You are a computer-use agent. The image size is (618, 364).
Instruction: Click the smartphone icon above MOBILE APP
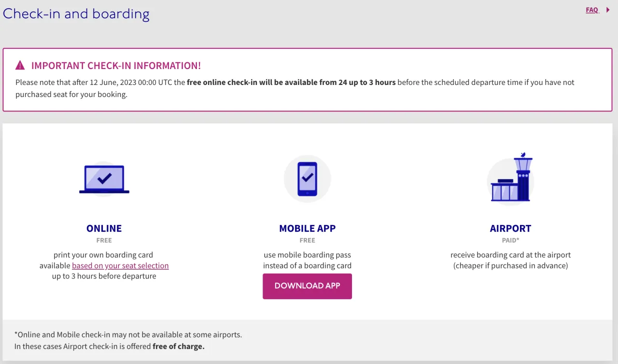tap(307, 178)
